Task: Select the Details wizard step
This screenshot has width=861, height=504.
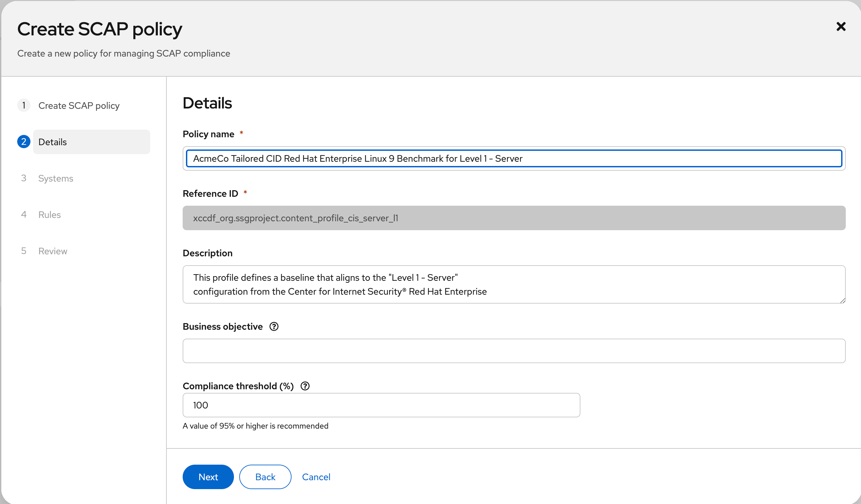Action: pyautogui.click(x=91, y=142)
